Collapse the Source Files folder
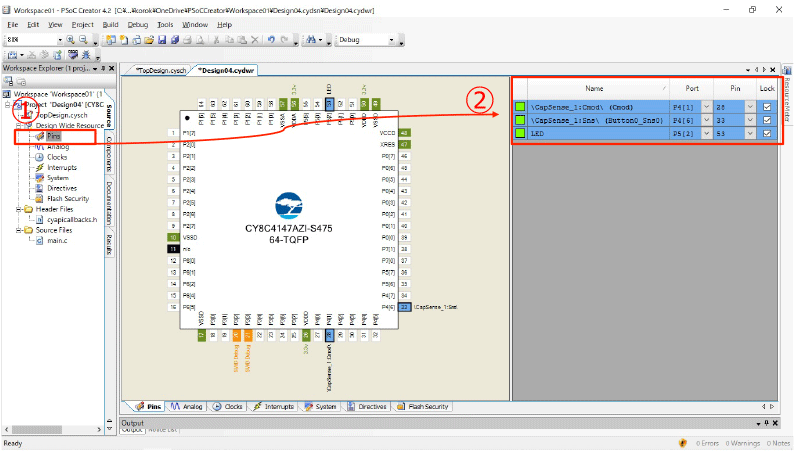The width and height of the screenshot is (795, 454). (19, 230)
